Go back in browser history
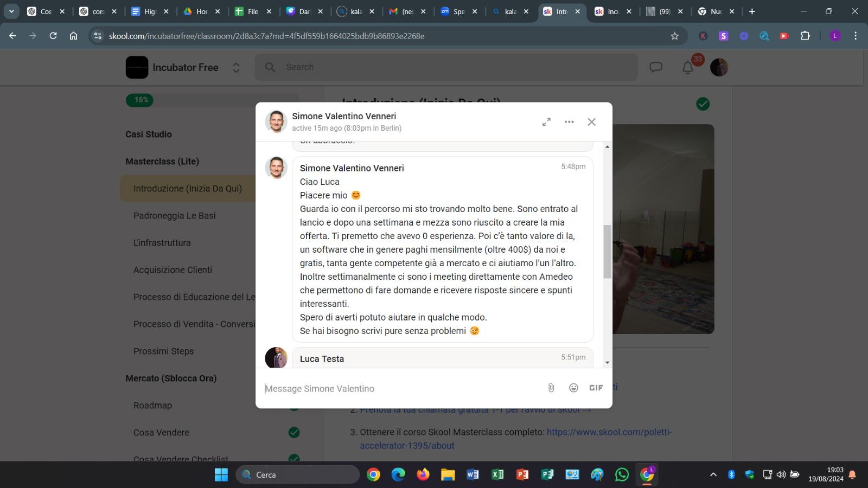The image size is (868, 488). click(x=12, y=36)
